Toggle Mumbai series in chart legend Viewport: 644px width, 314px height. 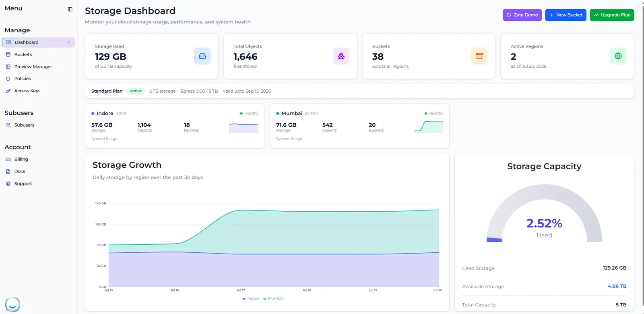[273, 299]
